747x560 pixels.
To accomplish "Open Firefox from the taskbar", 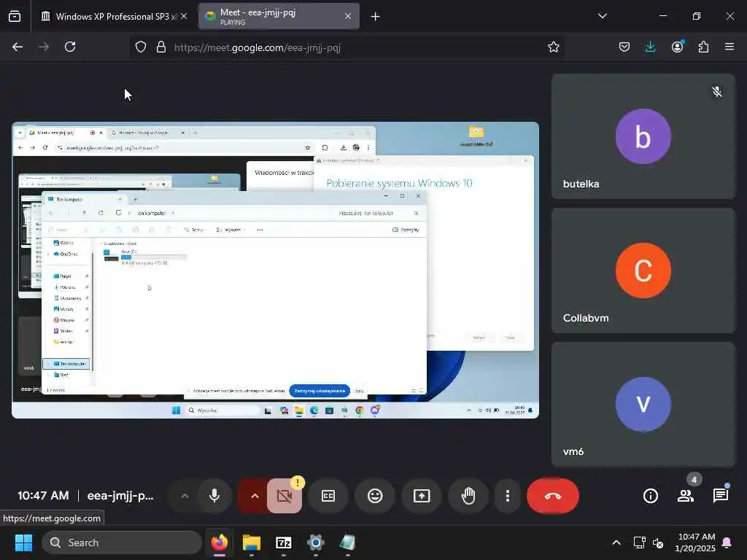I will 220,542.
